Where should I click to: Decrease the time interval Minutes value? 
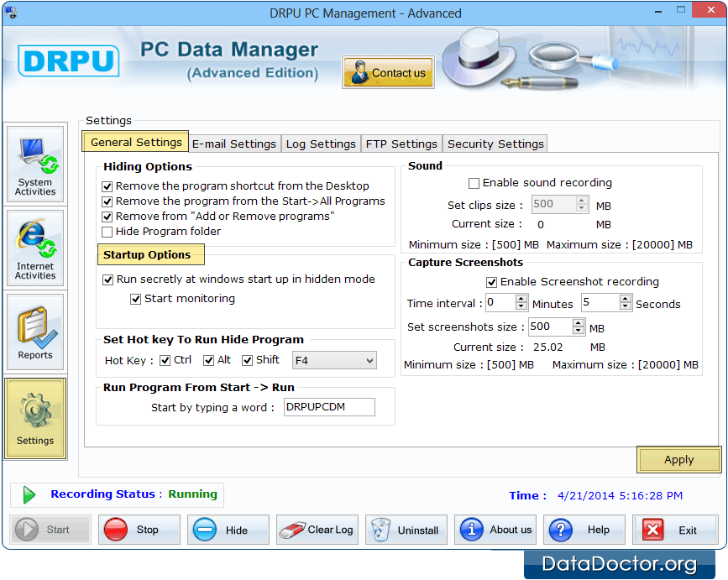click(521, 306)
